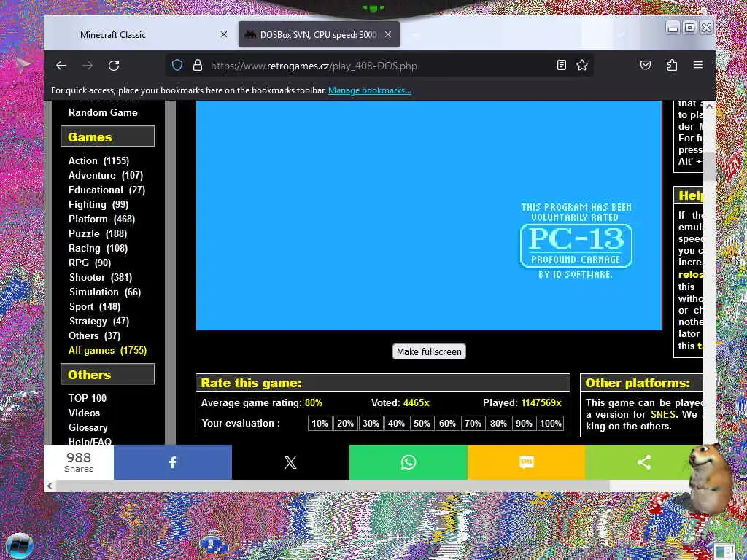Open the Strategy (47) category
Image resolution: width=747 pixels, height=560 pixels.
99,321
